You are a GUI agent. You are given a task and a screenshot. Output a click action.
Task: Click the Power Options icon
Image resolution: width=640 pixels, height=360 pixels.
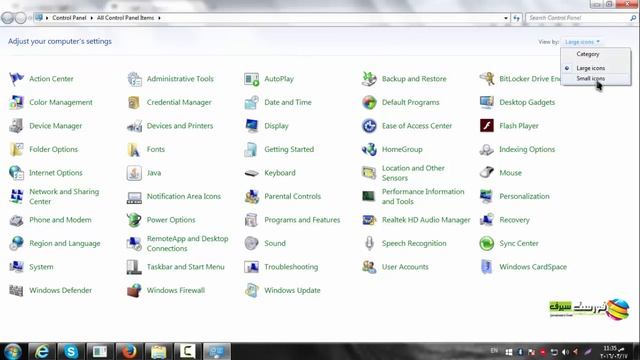click(134, 220)
